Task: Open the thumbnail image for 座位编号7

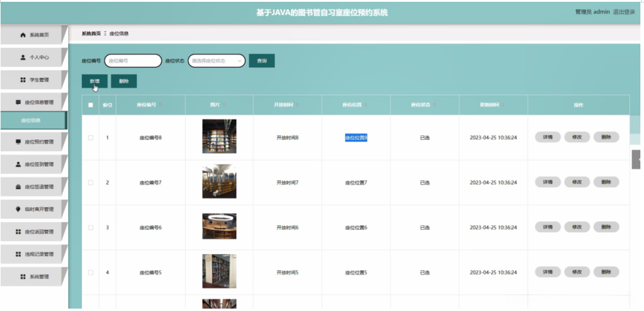Action: tap(219, 181)
